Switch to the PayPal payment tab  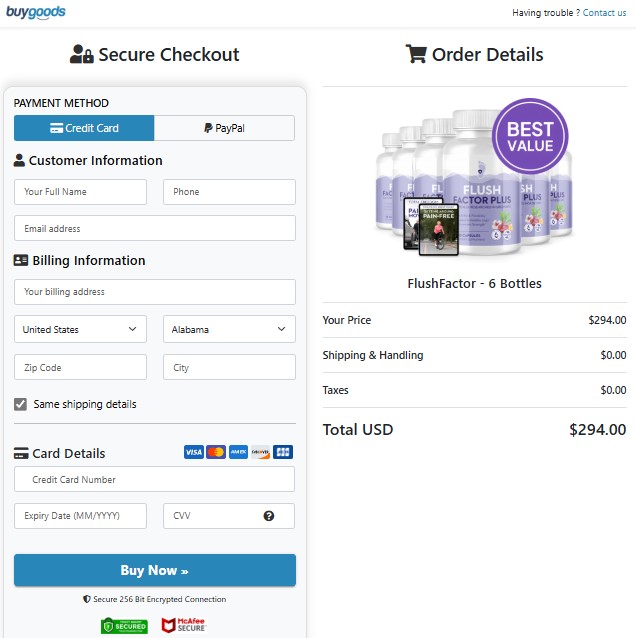224,128
